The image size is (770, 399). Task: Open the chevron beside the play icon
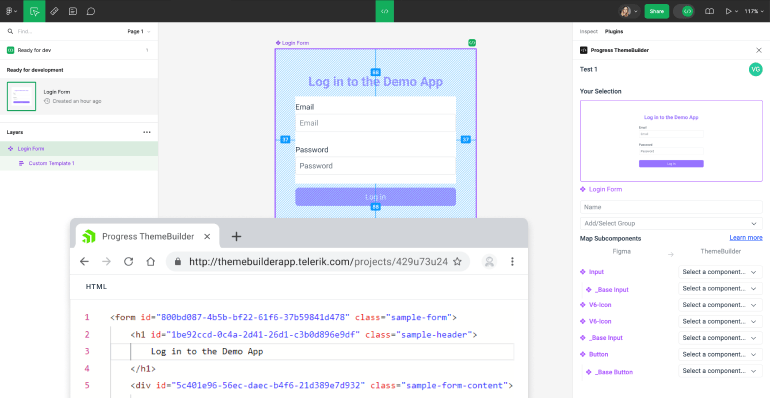[x=736, y=11]
